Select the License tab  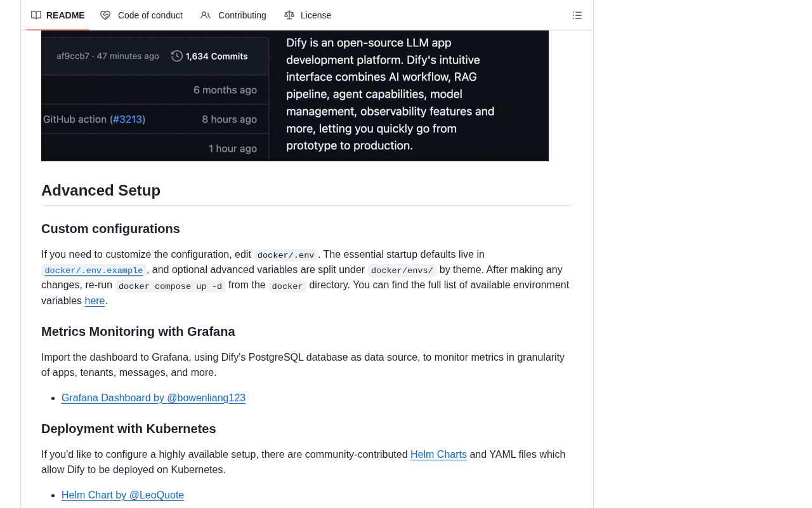[x=308, y=15]
